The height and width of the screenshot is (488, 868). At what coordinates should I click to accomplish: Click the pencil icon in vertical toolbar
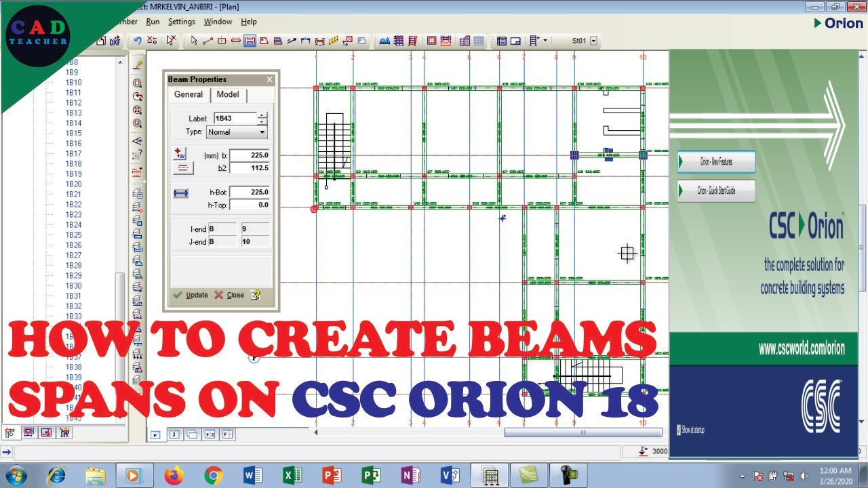coord(138,66)
